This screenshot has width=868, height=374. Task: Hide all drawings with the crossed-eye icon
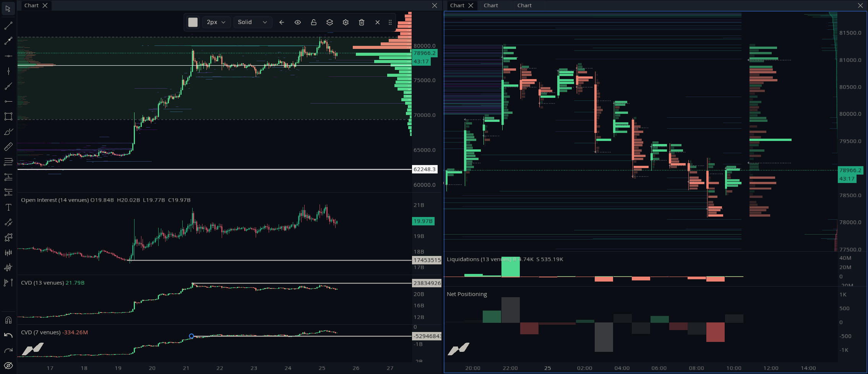(x=8, y=366)
